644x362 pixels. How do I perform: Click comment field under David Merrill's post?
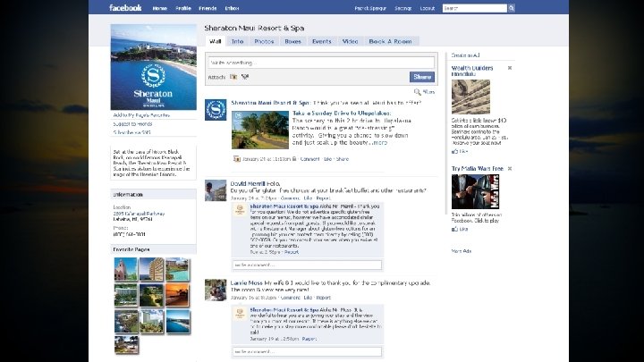point(307,265)
